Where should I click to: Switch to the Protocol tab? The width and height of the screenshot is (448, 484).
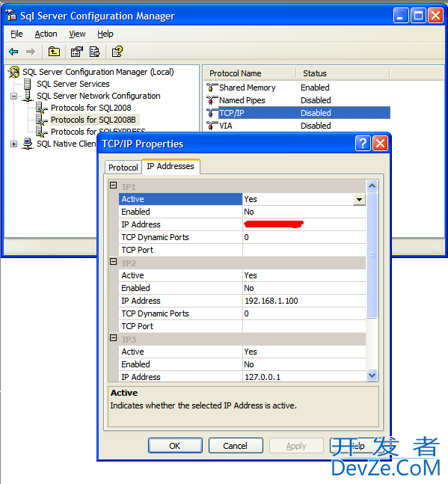(x=123, y=168)
